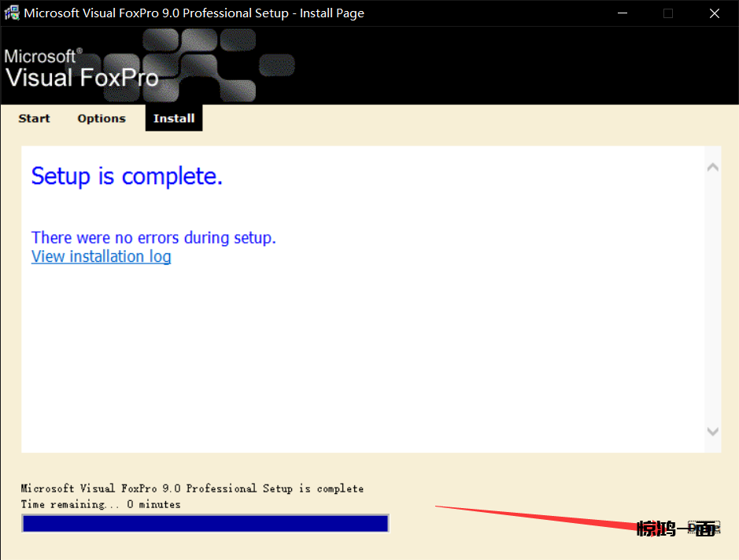Click the blue installation progress bar

pyautogui.click(x=205, y=524)
